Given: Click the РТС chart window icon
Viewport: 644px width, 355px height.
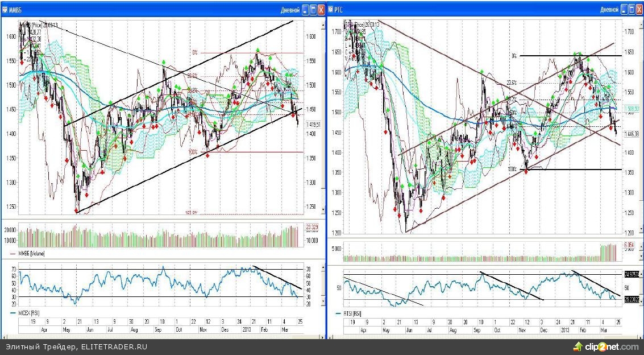Looking at the screenshot, I should click(332, 10).
